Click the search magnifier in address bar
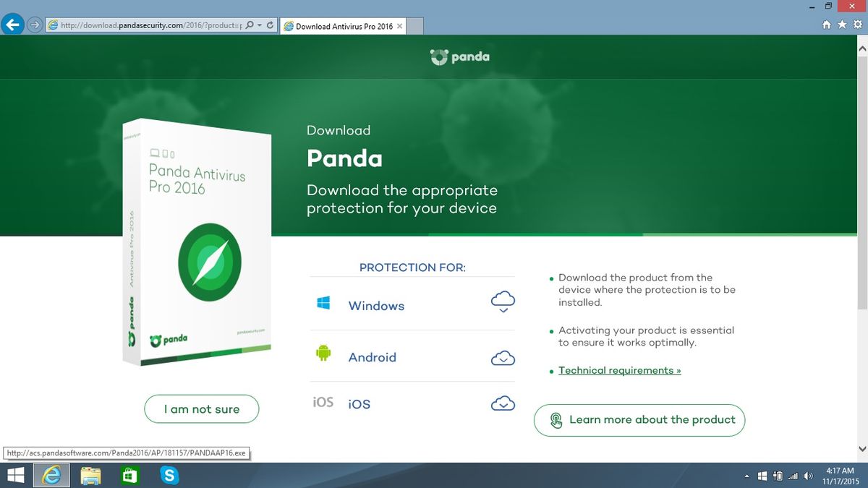The height and width of the screenshot is (488, 868). click(250, 25)
